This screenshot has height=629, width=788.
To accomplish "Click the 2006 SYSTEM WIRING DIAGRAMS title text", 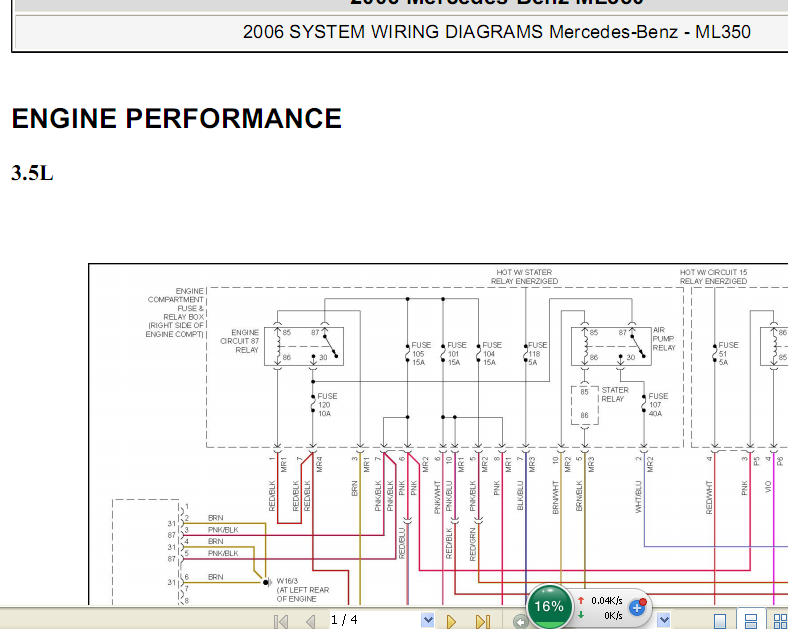I will coord(497,32).
